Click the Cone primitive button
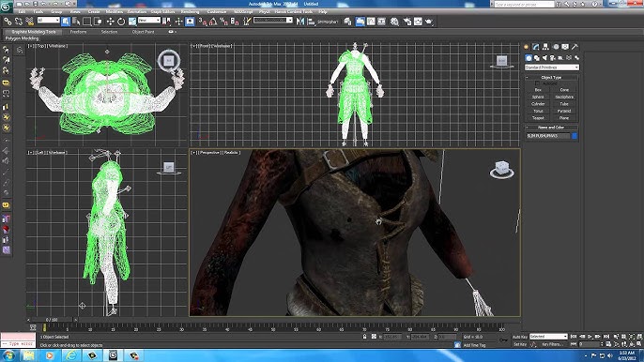The image size is (644, 362). coord(564,90)
